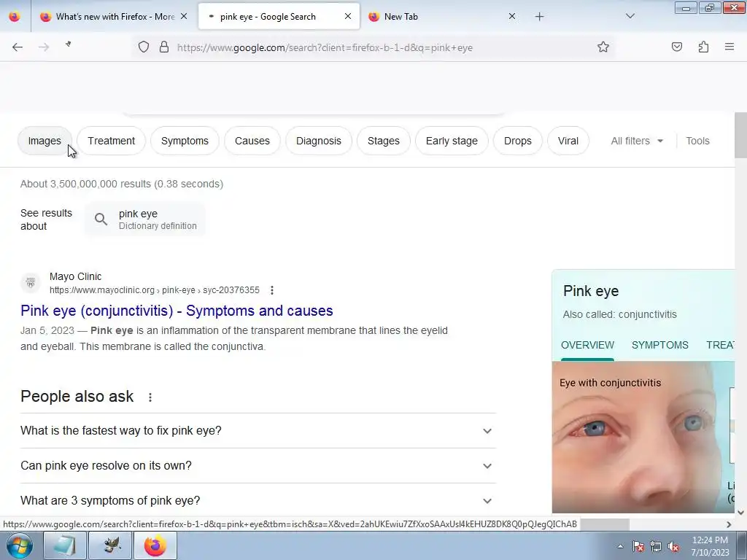The height and width of the screenshot is (560, 747).
Task: Click the Eye with conjunctivitis image
Action: pyautogui.click(x=638, y=437)
